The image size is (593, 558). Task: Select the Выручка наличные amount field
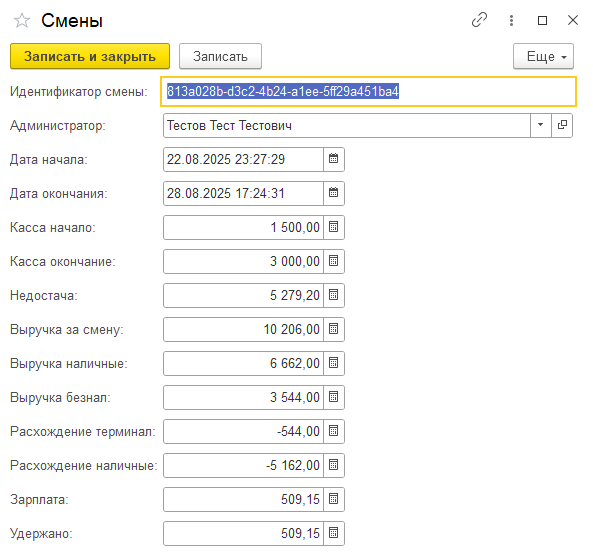click(x=244, y=363)
